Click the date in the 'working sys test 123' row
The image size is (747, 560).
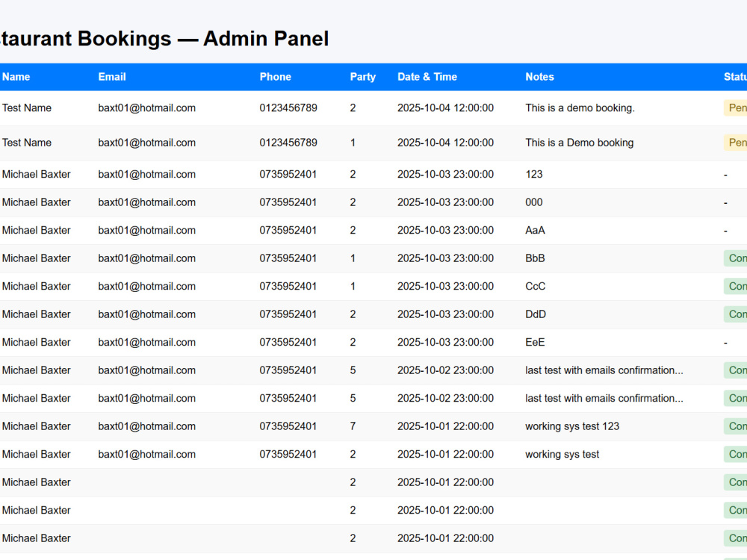[x=445, y=426]
